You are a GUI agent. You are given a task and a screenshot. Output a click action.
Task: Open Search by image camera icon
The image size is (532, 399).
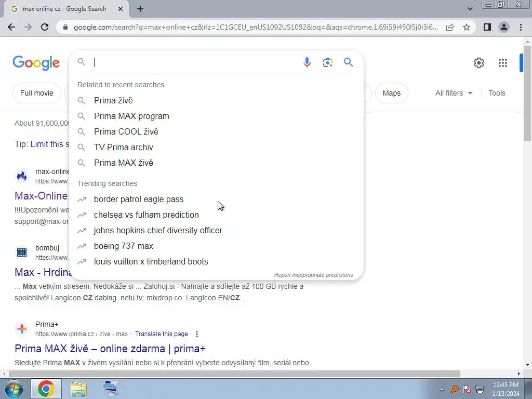point(327,62)
